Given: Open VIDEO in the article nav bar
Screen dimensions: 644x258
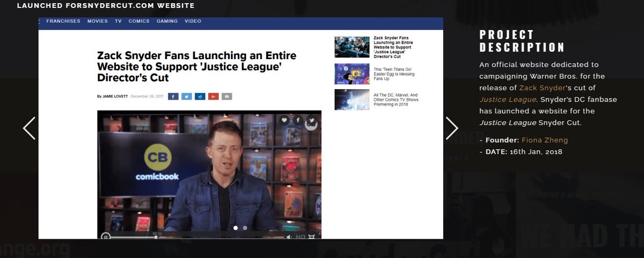Looking at the screenshot, I should point(193,21).
